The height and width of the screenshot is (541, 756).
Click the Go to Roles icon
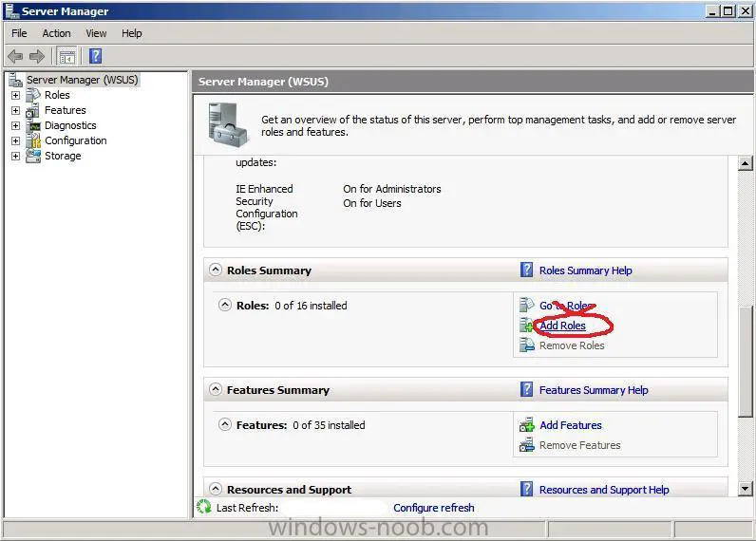coord(527,305)
